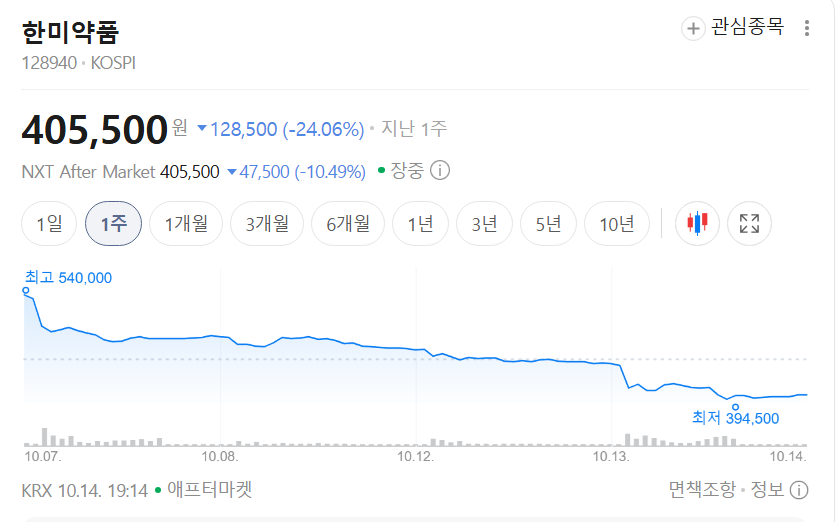Image resolution: width=836 pixels, height=522 pixels.
Task: Click the 최저 394,500 marker point
Action: [735, 407]
